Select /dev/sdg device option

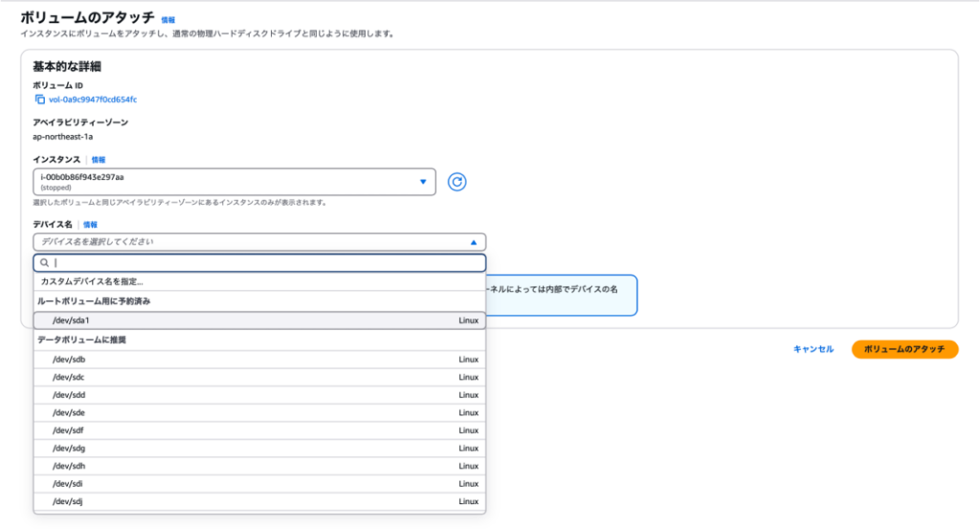pos(259,449)
